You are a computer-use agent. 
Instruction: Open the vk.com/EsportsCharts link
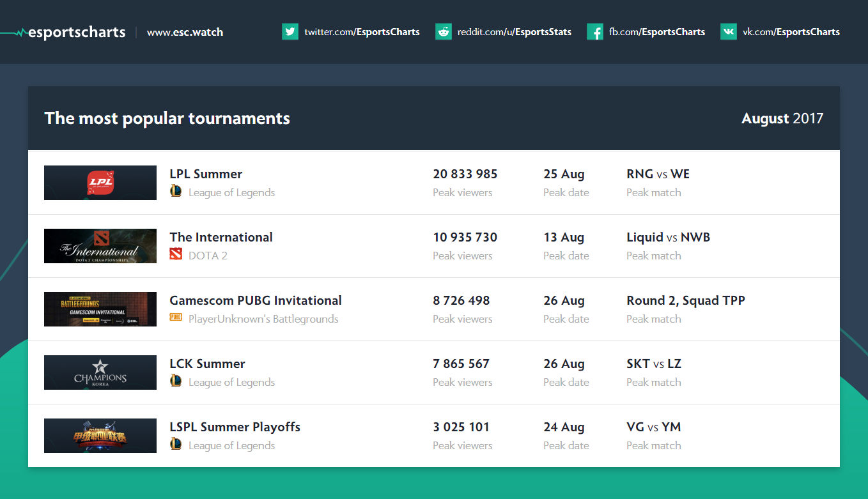click(x=791, y=32)
